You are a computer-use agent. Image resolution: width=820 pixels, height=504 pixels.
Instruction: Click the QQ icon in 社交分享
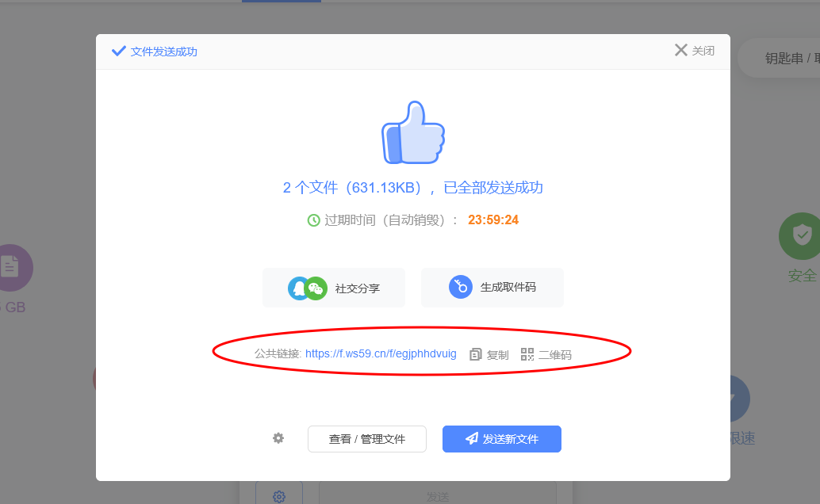click(x=299, y=288)
